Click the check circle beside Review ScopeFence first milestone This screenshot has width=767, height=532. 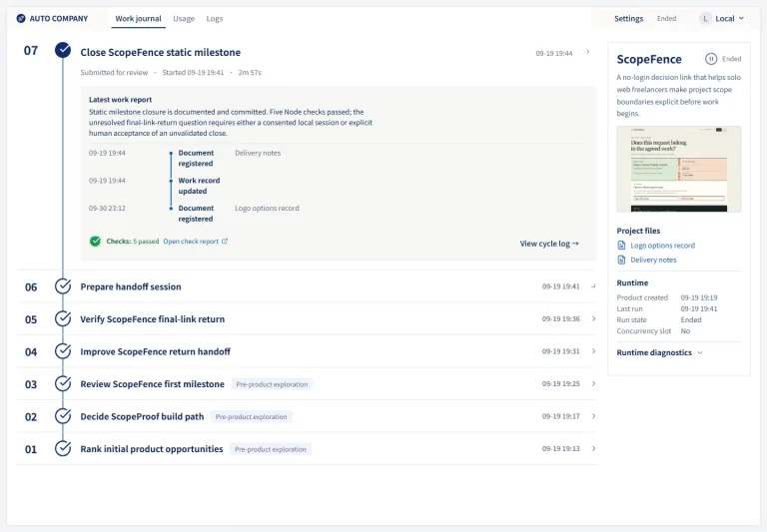click(x=63, y=384)
